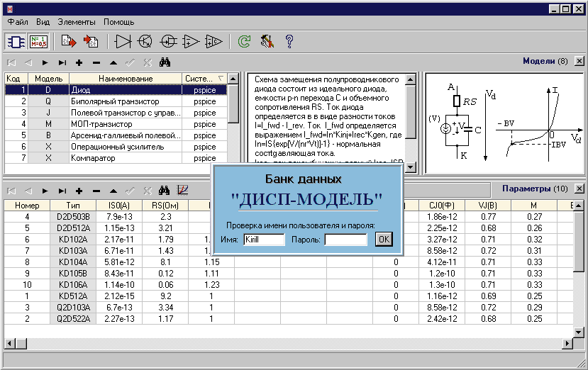
Task: Add a record in Models navigator
Action: tap(79, 62)
